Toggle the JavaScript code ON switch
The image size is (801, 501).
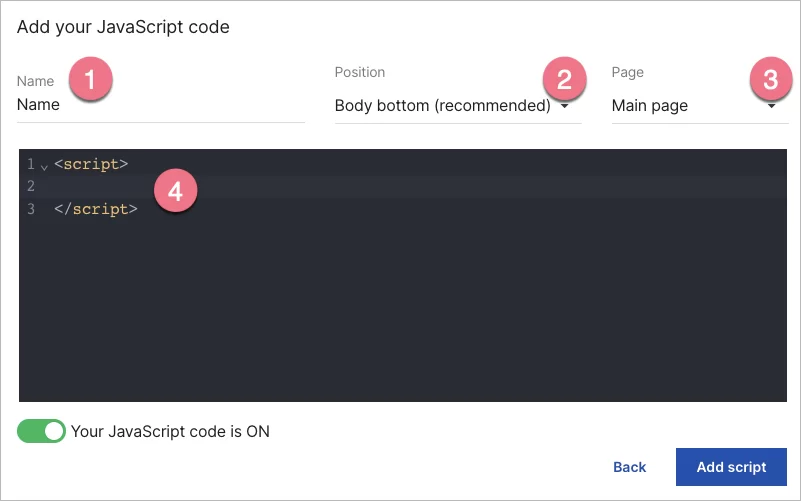[41, 431]
